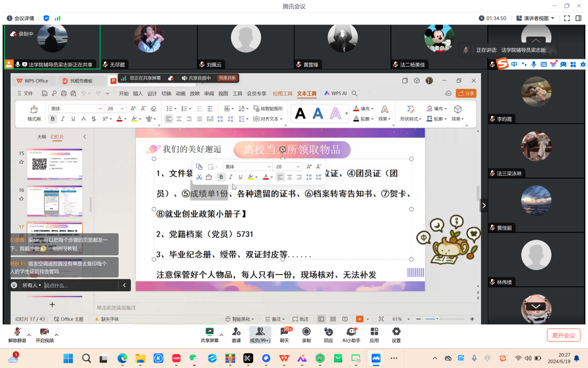The image size is (588, 368).
Task: Open font size 28 dropdown in ribbon
Action: click(x=122, y=109)
